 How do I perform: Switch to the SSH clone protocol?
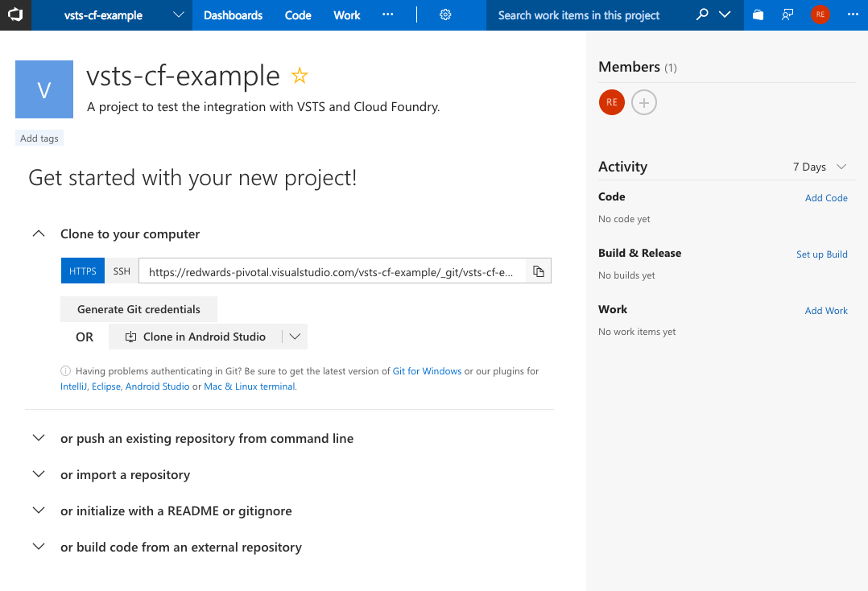click(122, 271)
